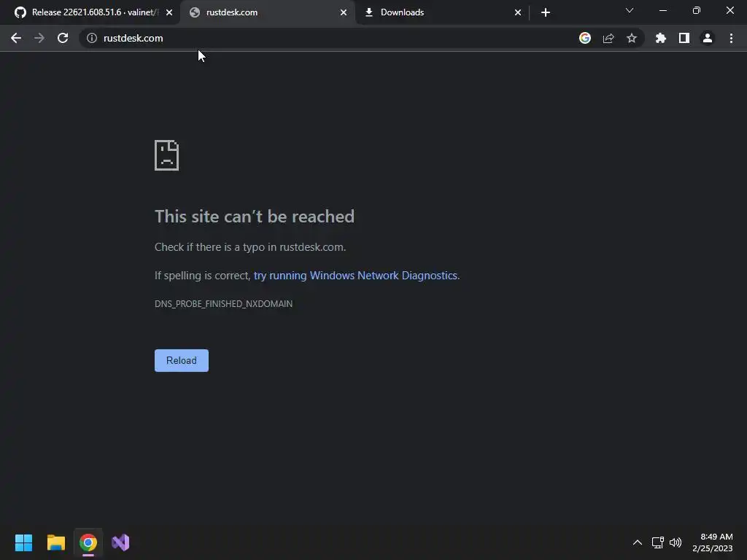Viewport: 747px width, 560px height.
Task: Restore down the Chrome window
Action: 697,10
